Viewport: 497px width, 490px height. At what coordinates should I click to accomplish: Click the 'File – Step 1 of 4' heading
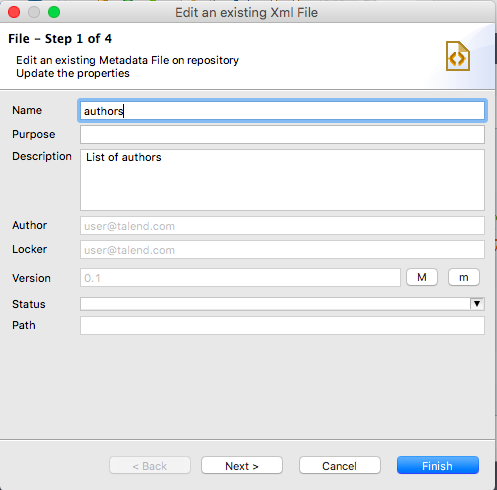coord(60,39)
